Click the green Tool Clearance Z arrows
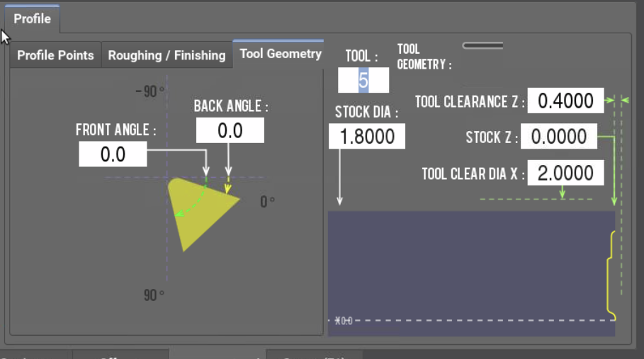Viewport: 644px width, 359px height. coord(617,100)
